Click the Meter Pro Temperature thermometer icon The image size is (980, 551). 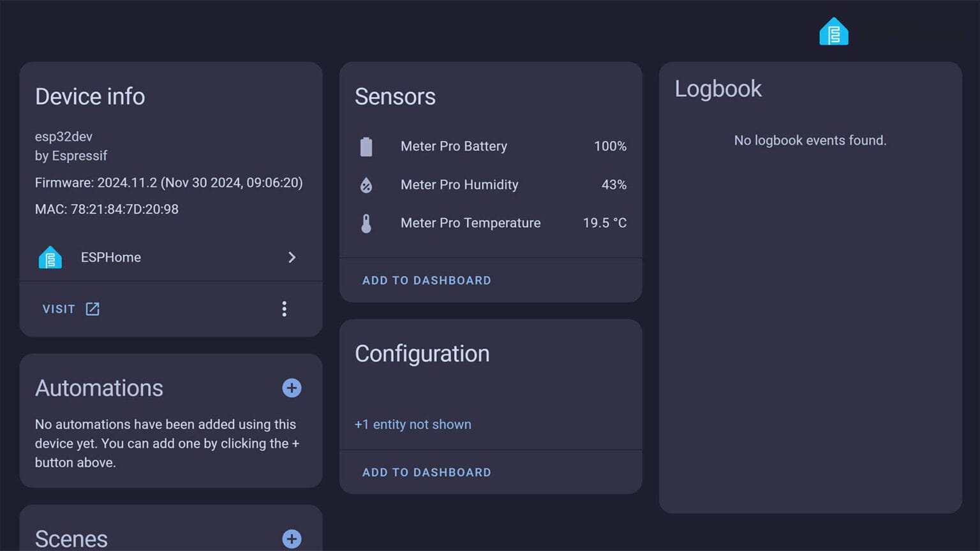(366, 223)
